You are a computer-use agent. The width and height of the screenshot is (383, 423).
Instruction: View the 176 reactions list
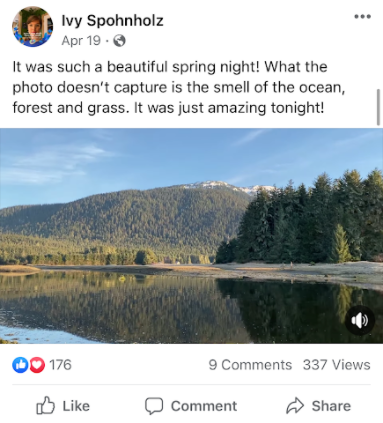(x=60, y=365)
